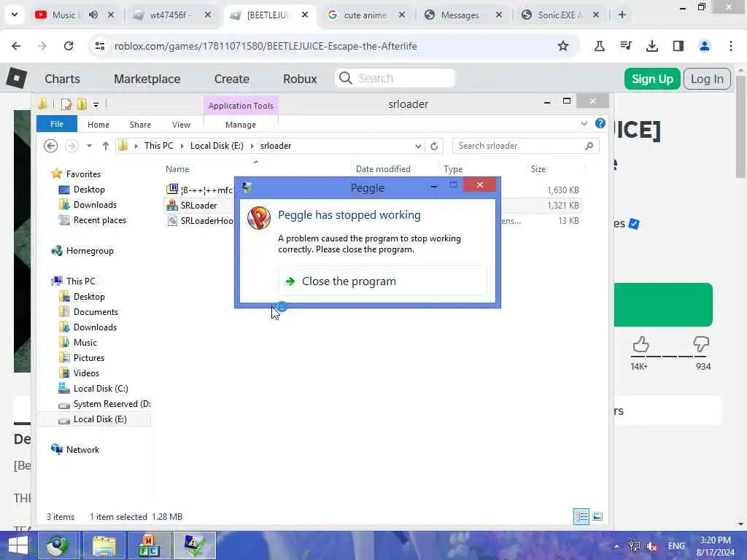747x560 pixels.
Task: Open Windows Start button on taskbar
Action: pos(18,545)
